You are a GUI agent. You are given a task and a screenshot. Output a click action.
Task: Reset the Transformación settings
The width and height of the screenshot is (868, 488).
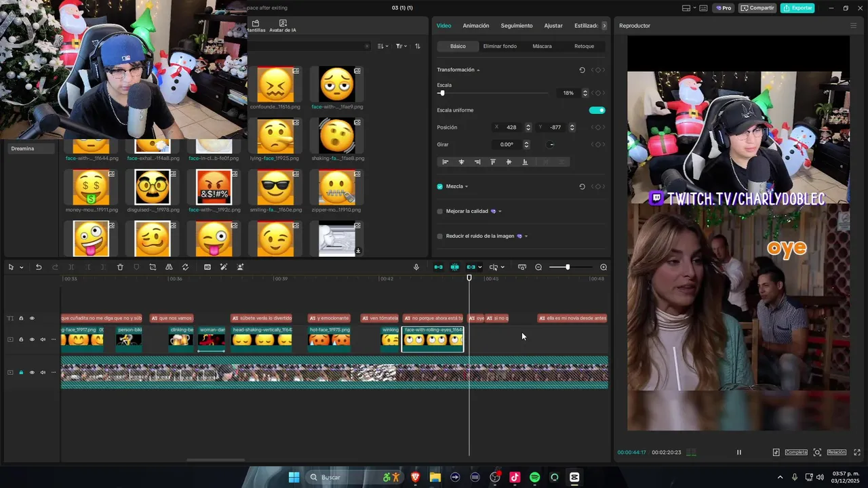[582, 70]
